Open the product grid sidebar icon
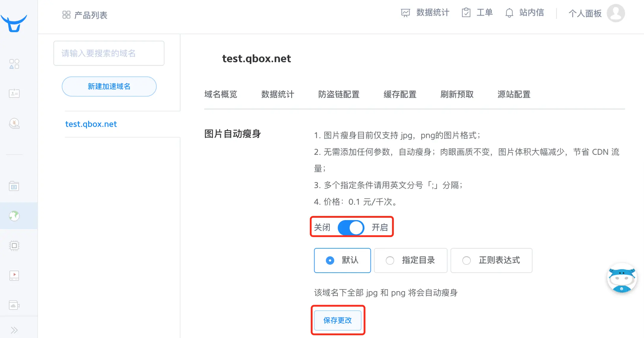The height and width of the screenshot is (338, 644). 14,64
